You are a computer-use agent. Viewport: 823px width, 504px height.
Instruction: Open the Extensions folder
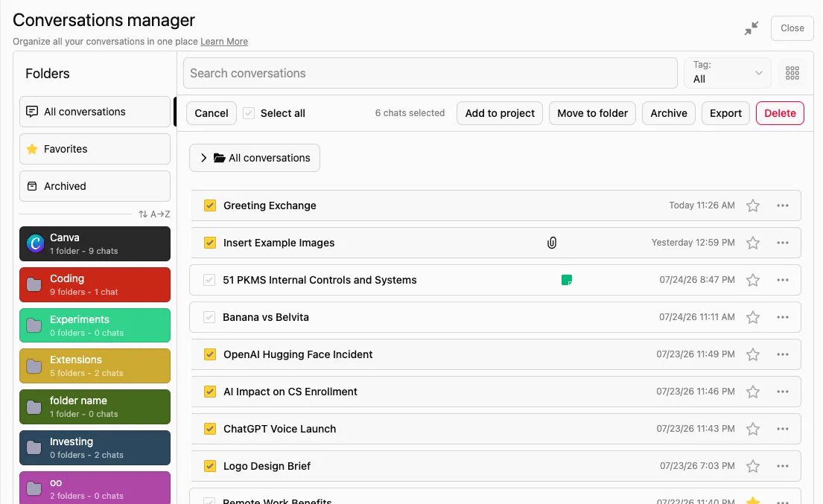point(95,366)
